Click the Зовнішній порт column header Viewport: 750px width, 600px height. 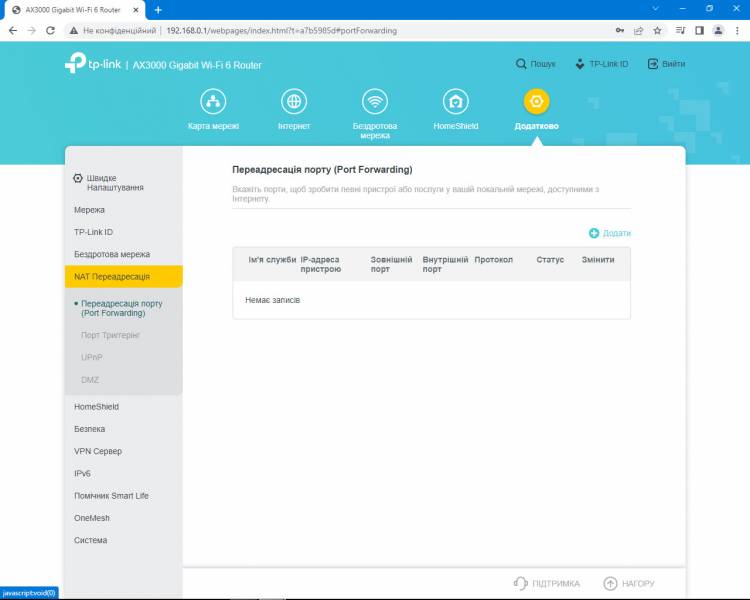(x=391, y=264)
